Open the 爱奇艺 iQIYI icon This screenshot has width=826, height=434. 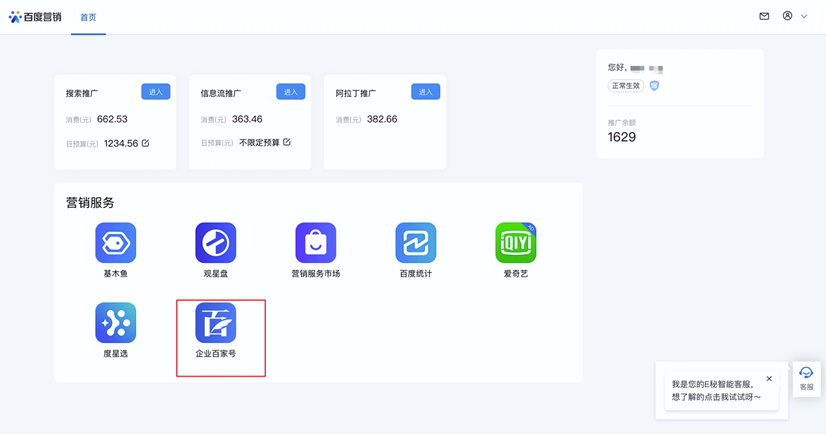516,243
